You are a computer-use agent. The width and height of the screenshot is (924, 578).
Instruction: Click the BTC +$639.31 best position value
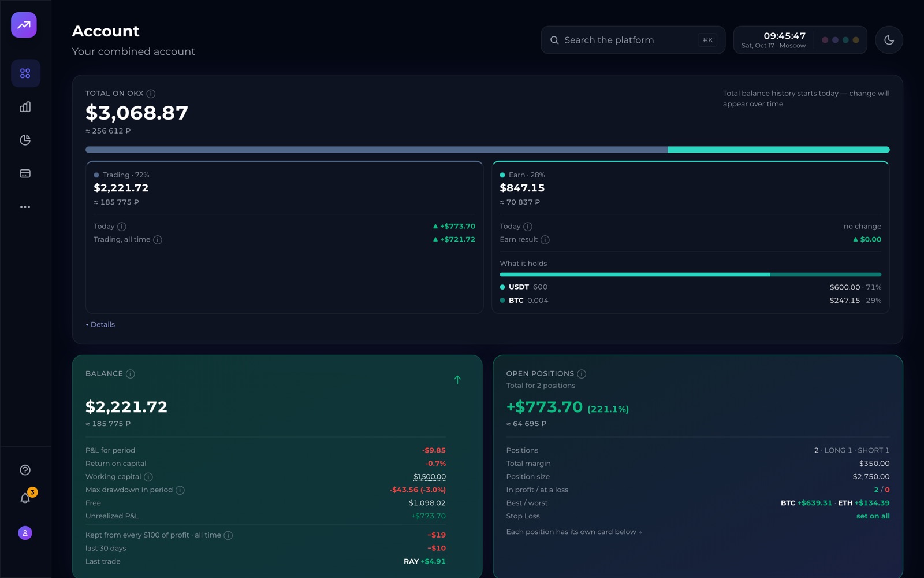pos(806,503)
